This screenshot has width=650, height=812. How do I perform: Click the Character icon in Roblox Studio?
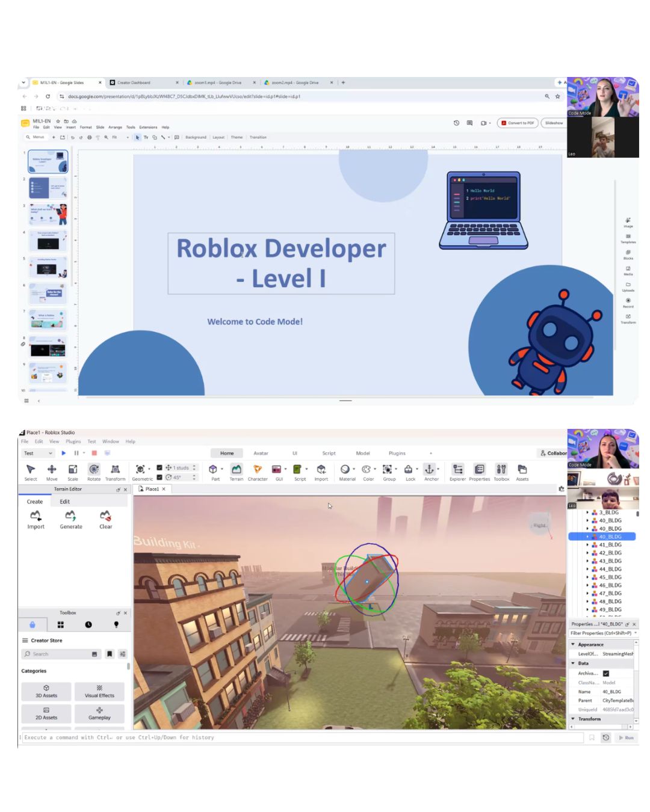pos(258,472)
